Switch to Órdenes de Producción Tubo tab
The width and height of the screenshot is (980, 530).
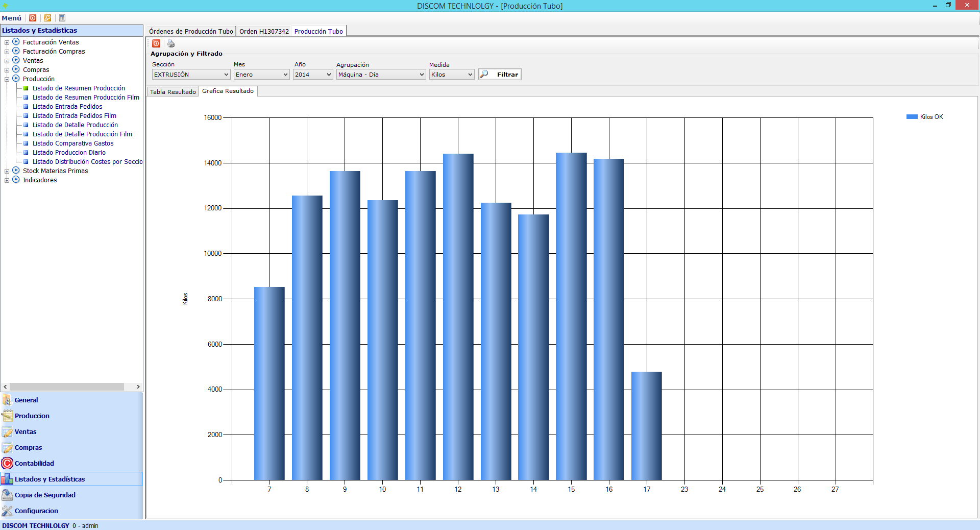[191, 32]
